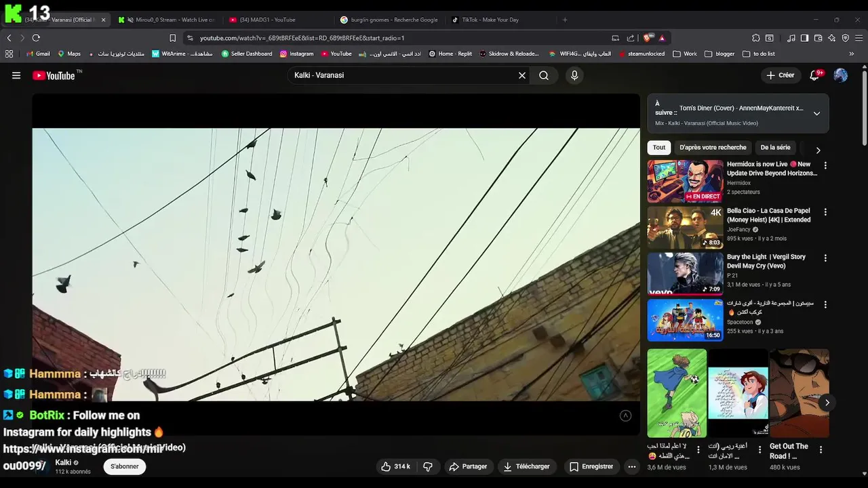This screenshot has width=868, height=488.
Task: Close the Kalki Varanasi browser tab
Action: pyautogui.click(x=103, y=20)
